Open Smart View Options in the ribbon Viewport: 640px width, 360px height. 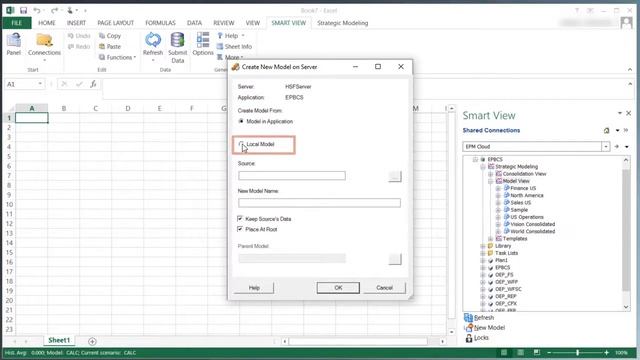point(203,44)
